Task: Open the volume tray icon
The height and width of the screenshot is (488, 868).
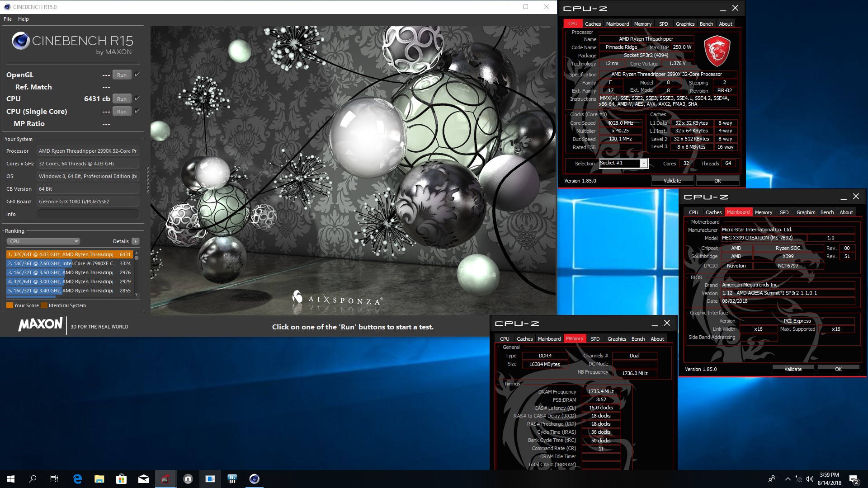Action: (809, 479)
